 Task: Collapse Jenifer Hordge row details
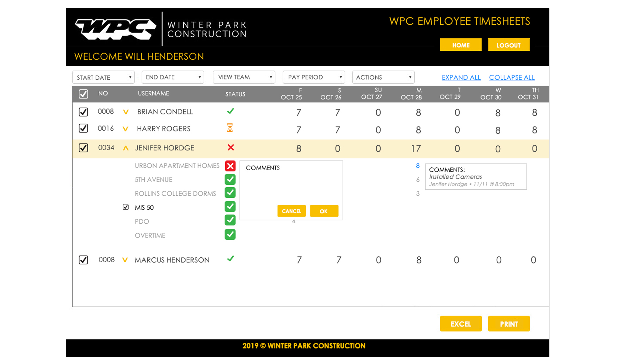(x=126, y=148)
